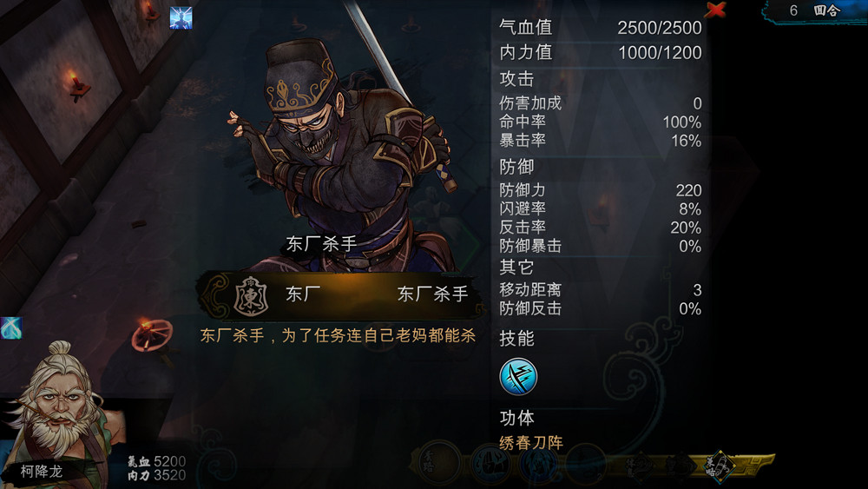Click the 回合 turn counter
The image size is (868, 489).
pos(814,10)
